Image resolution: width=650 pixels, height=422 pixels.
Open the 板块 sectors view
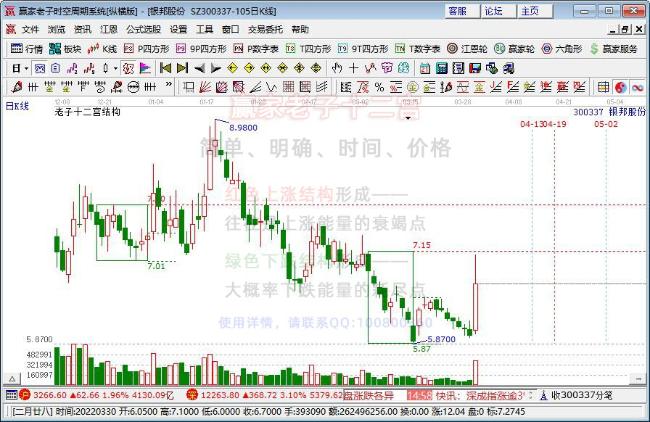click(x=65, y=49)
